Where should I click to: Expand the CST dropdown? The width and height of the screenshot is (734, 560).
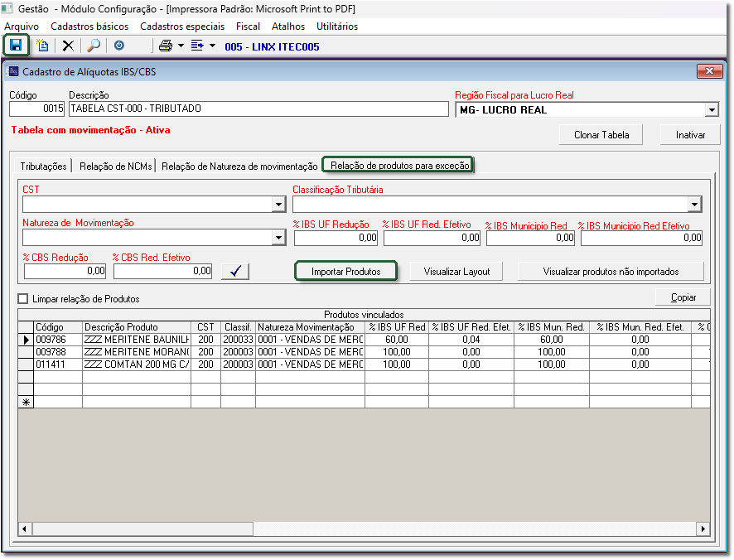(x=278, y=205)
